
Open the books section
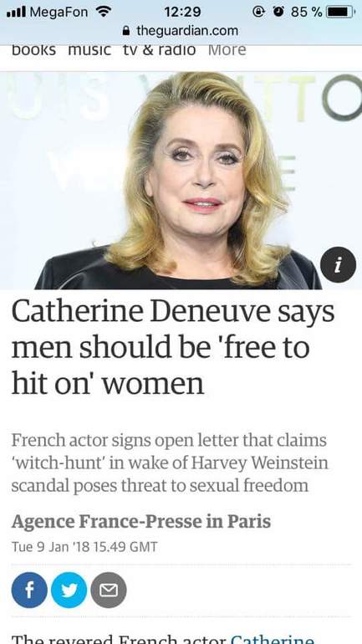tap(33, 50)
